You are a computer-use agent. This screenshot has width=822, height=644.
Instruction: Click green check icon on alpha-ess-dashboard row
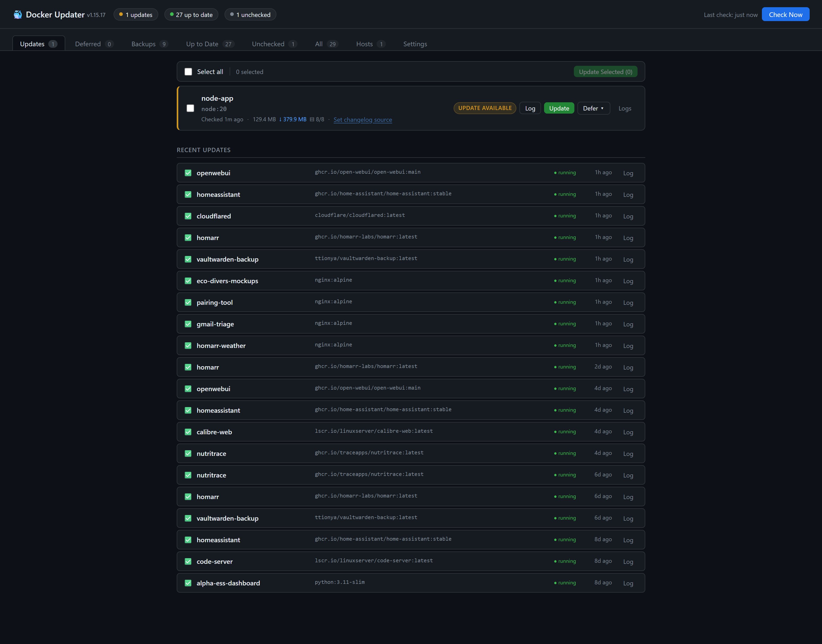(x=188, y=583)
